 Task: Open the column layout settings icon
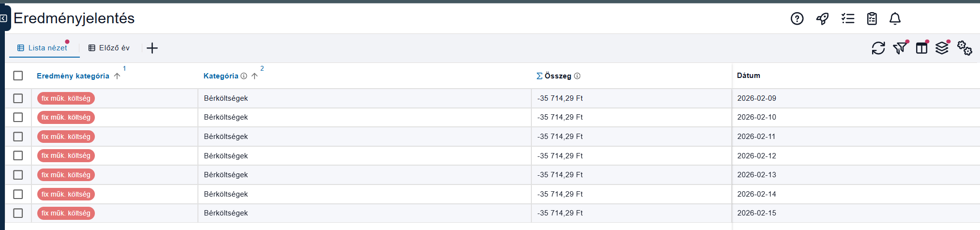click(921, 48)
